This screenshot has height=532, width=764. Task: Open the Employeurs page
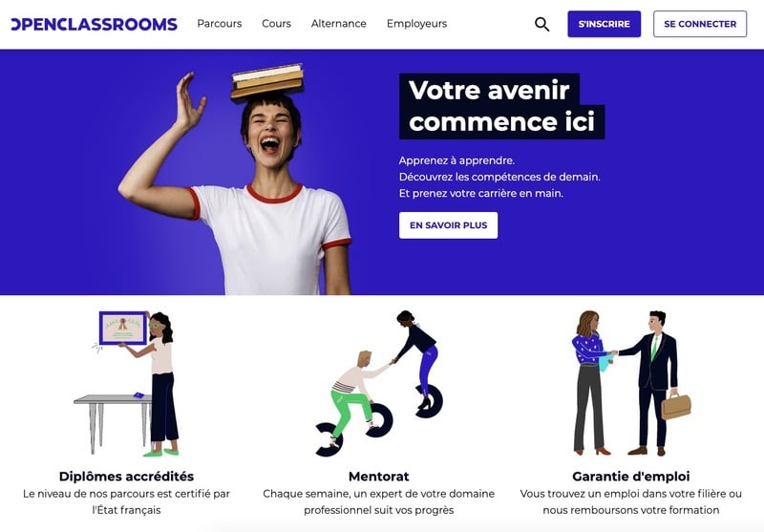coord(416,23)
